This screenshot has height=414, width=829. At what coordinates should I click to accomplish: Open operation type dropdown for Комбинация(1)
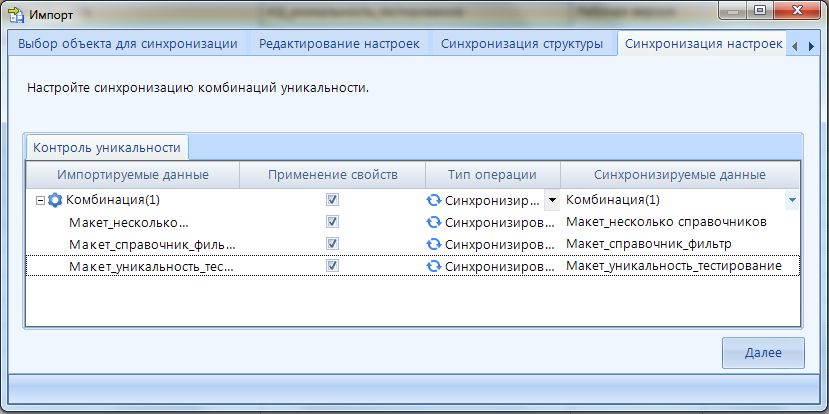coord(551,200)
